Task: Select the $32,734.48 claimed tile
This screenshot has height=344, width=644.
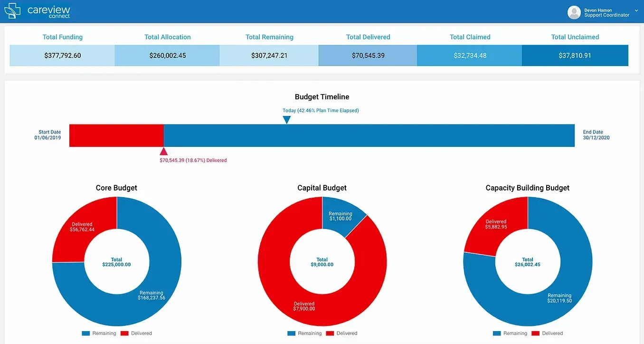Action: [470, 56]
